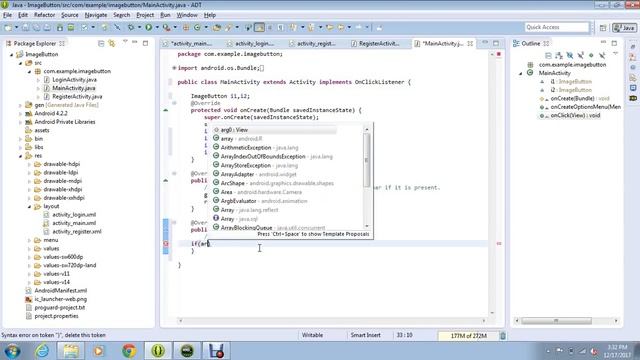The image size is (640, 360).
Task: Toggle Hide Fields in the Outline toolbar
Action: 570,56
